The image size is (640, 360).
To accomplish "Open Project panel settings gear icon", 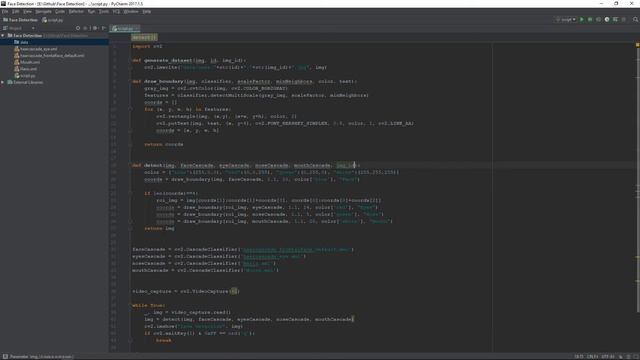I will (95, 28).
